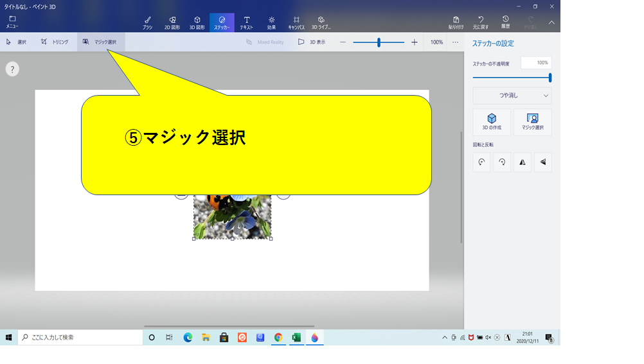
Task: Open Microsoft Store from the taskbar
Action: pos(224,337)
